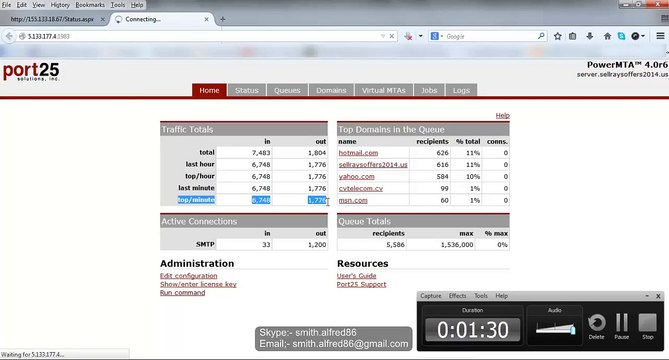Screen dimensions: 669x360
Task: Open the User's Guide link
Action: (356, 276)
